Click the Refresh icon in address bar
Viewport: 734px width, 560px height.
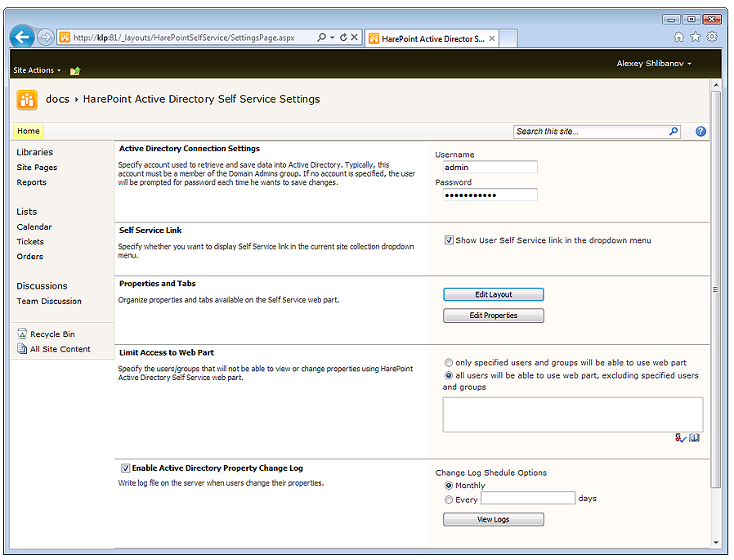point(343,38)
